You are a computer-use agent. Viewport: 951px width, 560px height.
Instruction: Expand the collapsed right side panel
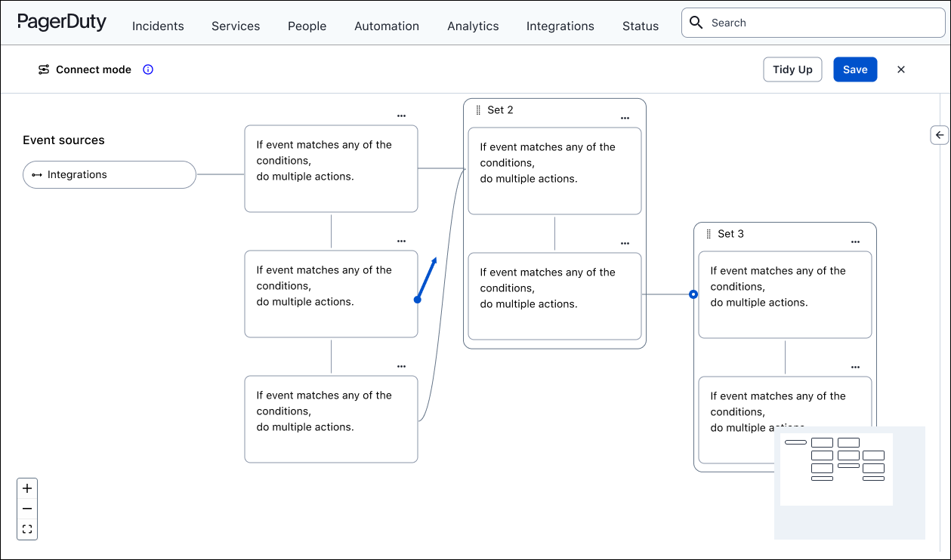940,135
